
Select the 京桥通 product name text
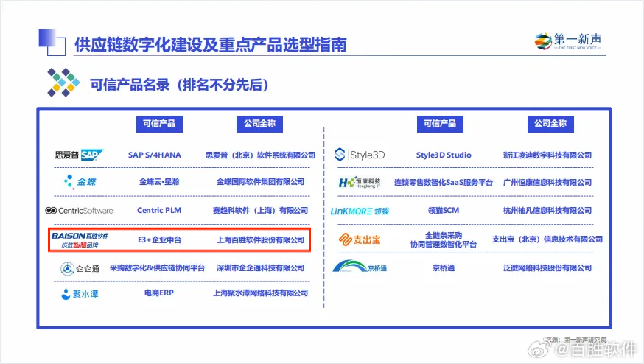pyautogui.click(x=444, y=268)
